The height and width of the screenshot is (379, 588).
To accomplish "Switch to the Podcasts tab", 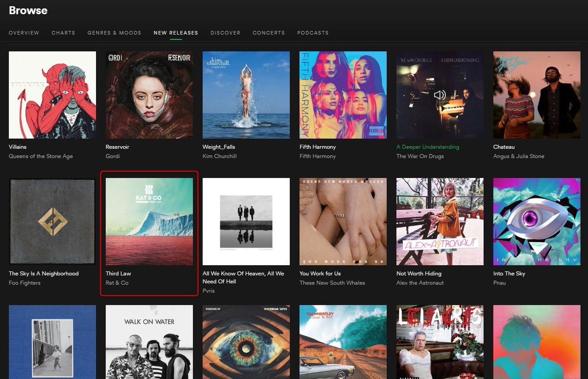I will pyautogui.click(x=313, y=33).
